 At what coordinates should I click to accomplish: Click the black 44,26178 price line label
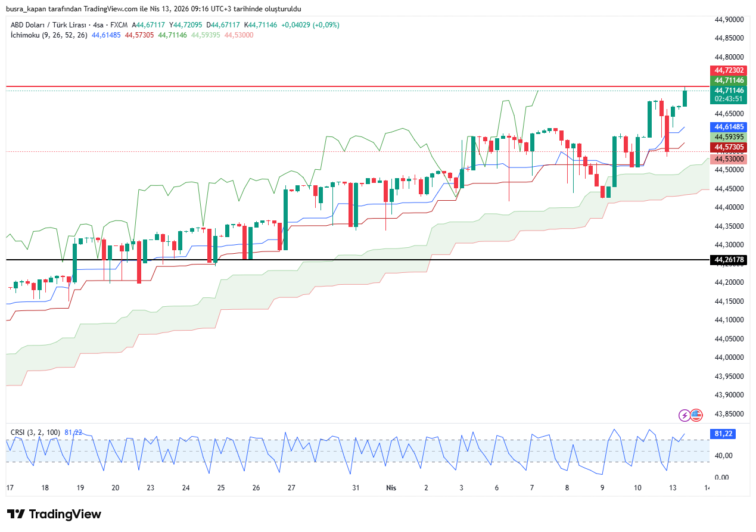tap(729, 260)
